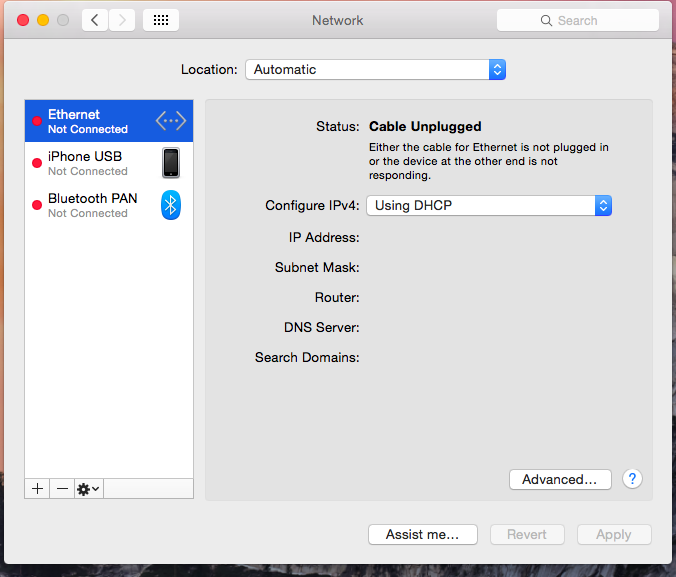Click the Ethernet arrows icon in sidebar
Image resolution: width=676 pixels, height=577 pixels.
(x=171, y=121)
